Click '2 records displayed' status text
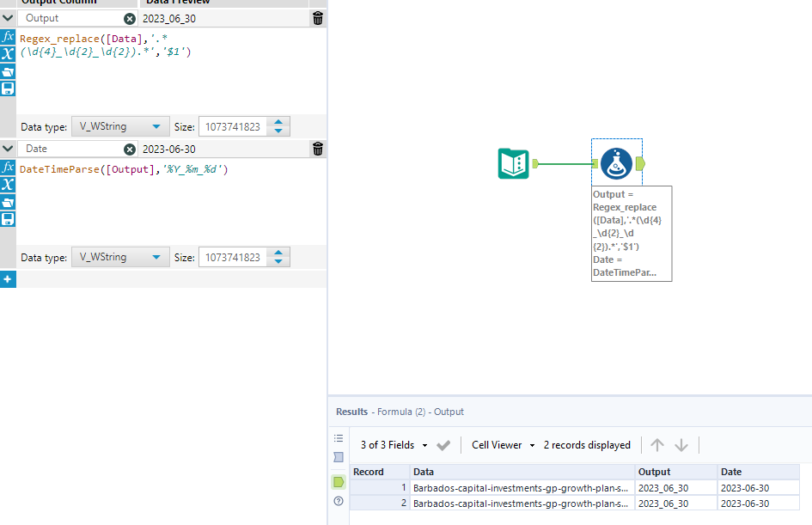 click(x=587, y=445)
